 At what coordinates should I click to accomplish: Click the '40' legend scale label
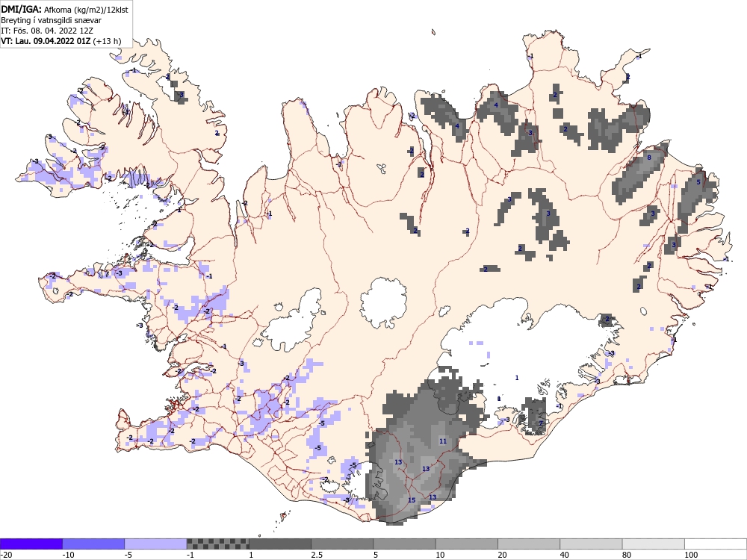(565, 555)
